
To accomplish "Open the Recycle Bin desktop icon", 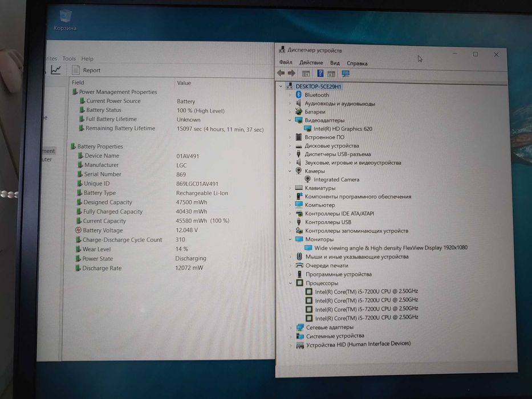I will point(65,21).
